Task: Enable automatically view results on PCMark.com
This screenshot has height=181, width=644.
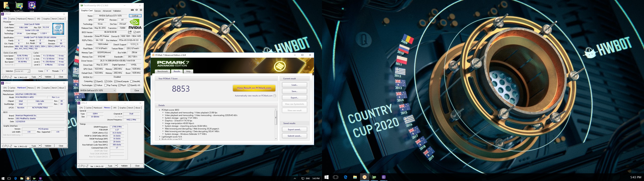Action: [275, 96]
